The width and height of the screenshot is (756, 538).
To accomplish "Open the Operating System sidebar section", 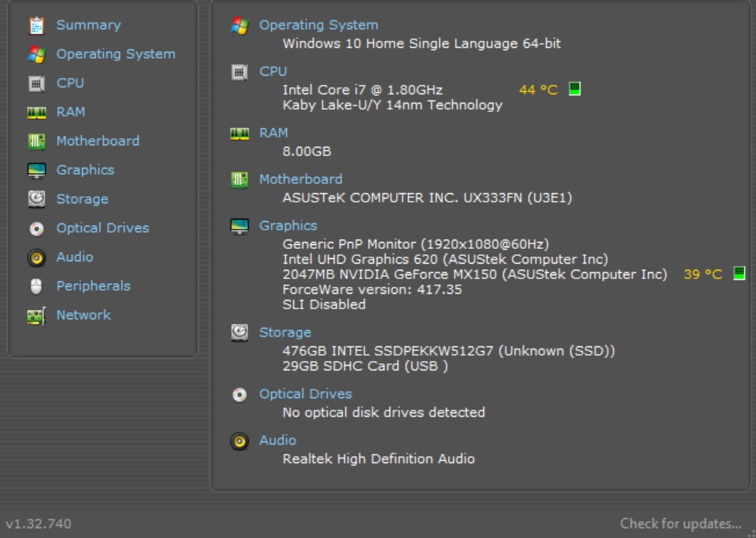I will (x=115, y=54).
